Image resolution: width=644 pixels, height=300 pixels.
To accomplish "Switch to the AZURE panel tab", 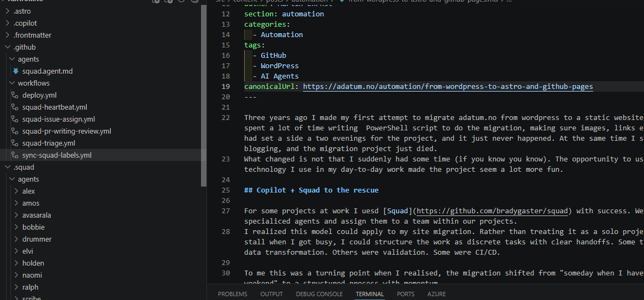I will tap(436, 294).
